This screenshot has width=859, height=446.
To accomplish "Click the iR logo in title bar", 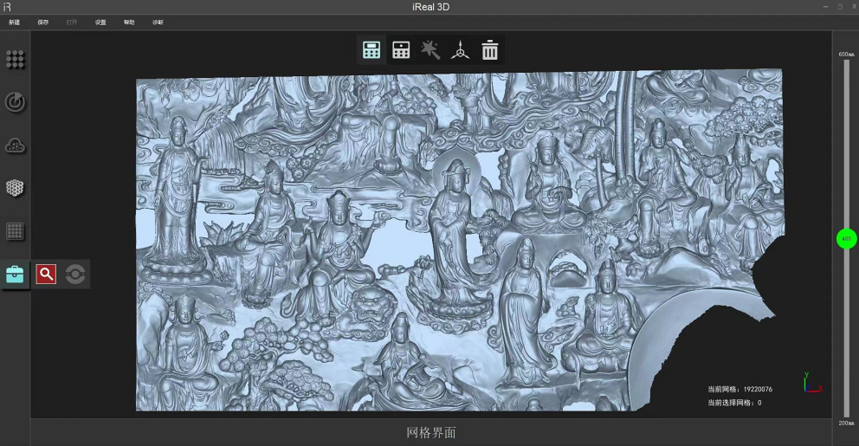I will (x=7, y=7).
